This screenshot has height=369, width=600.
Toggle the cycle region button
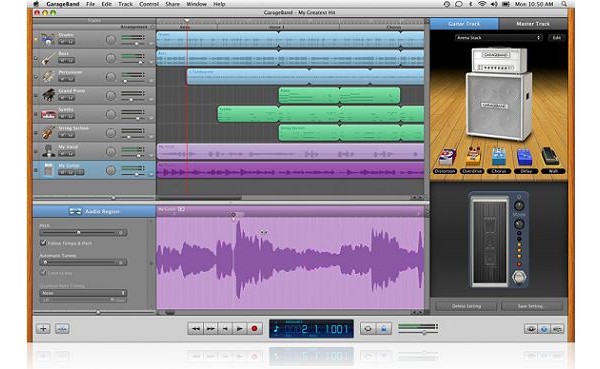pos(368,329)
